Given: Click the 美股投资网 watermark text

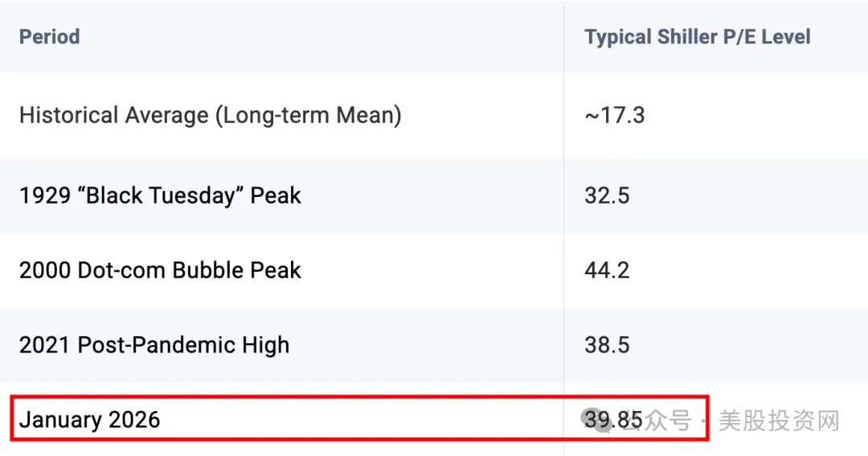Looking at the screenshot, I should 779,421.
